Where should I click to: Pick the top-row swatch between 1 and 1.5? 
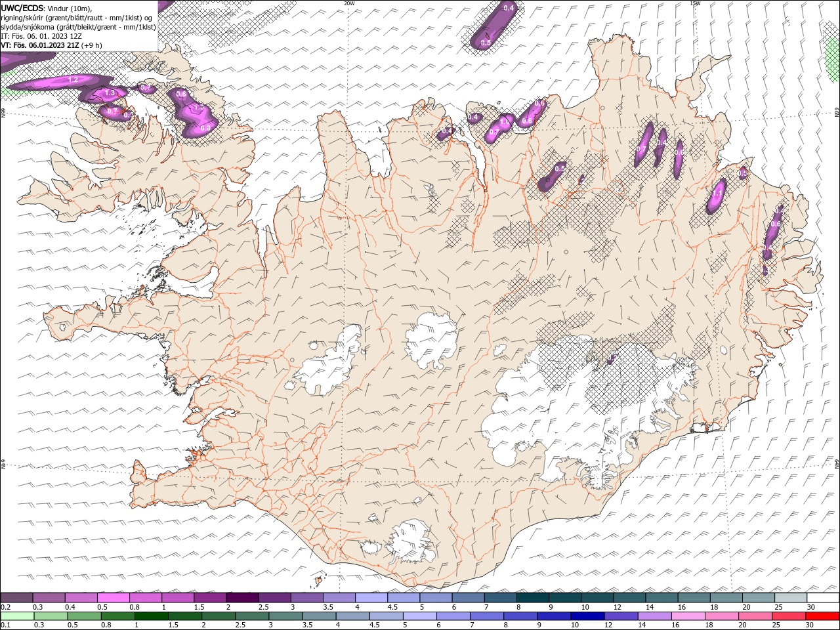177,598
